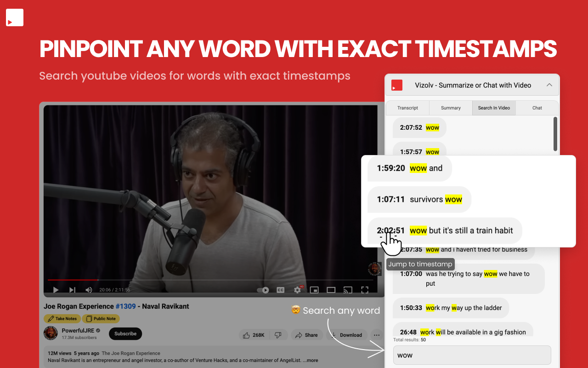Viewport: 588px width, 368px height.
Task: Like the video thumbs-up 268K
Action: point(254,335)
